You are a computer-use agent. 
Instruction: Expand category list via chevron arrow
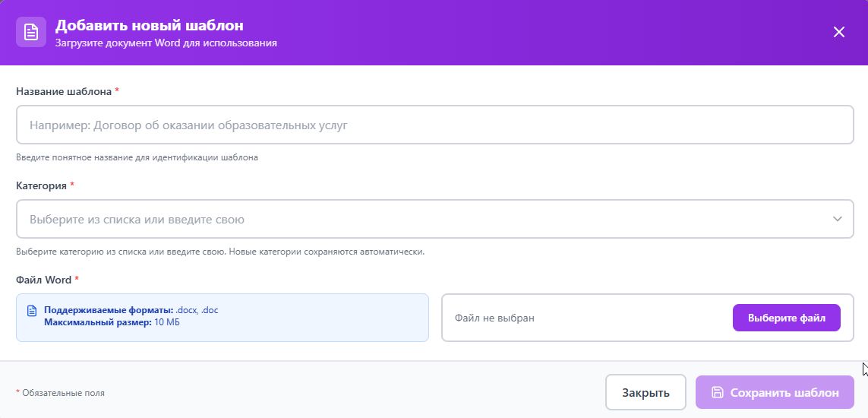tap(837, 219)
